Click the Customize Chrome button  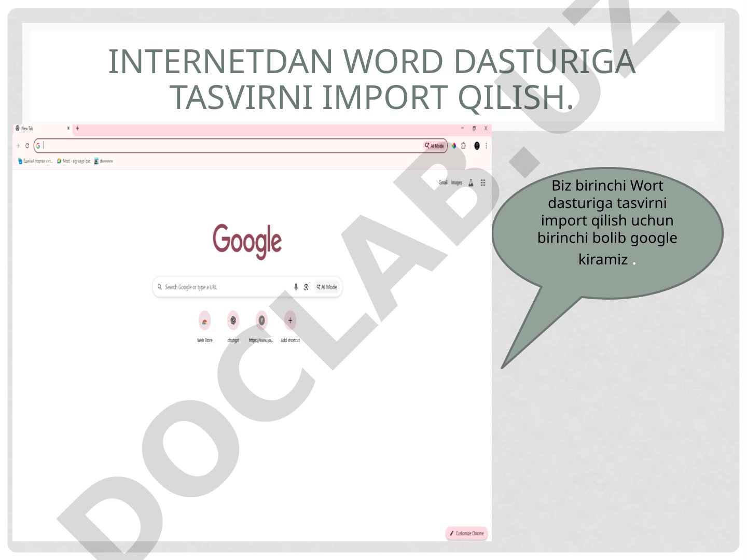pyautogui.click(x=467, y=533)
